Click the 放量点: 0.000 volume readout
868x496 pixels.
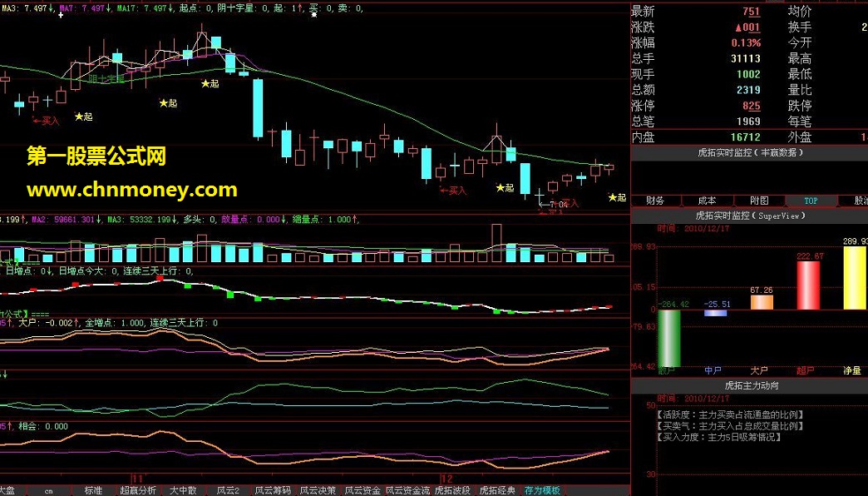point(254,220)
